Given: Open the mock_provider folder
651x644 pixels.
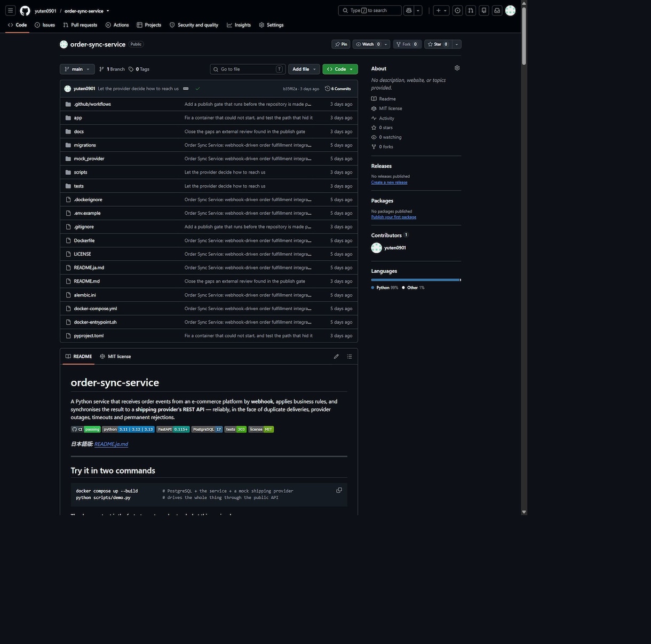Looking at the screenshot, I should [89, 159].
